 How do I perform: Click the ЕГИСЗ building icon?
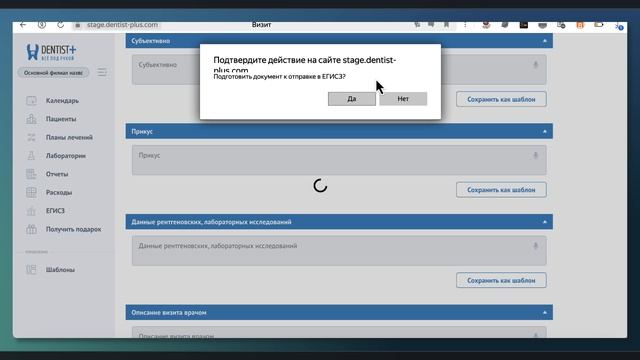(x=31, y=211)
